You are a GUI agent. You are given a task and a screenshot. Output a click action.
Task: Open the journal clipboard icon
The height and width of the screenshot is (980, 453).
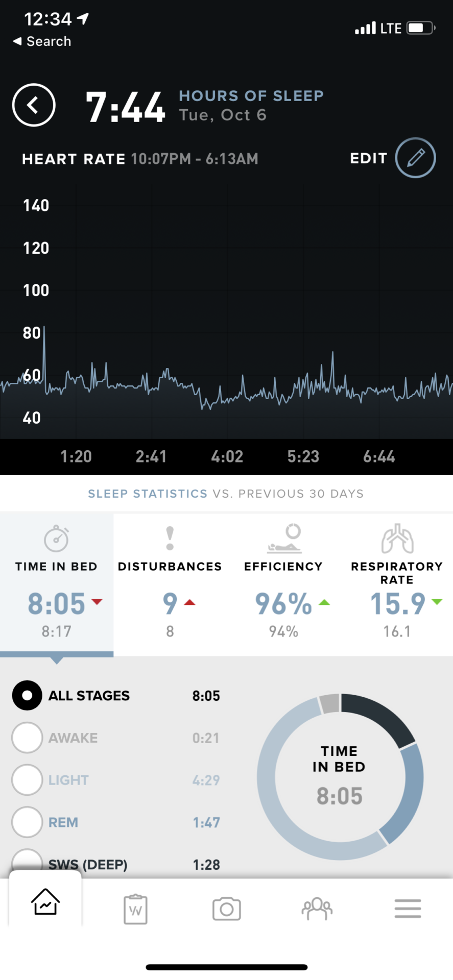tap(135, 909)
